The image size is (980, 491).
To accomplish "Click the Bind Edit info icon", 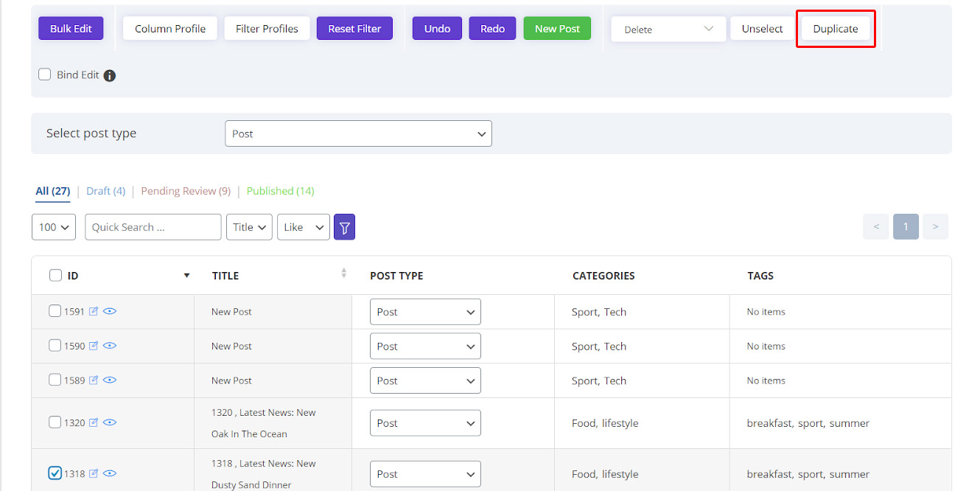I will [110, 75].
